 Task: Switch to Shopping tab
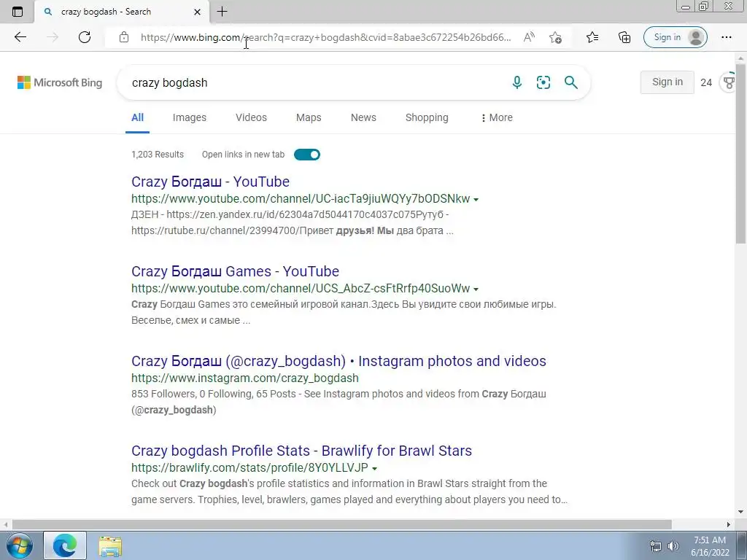tap(426, 117)
